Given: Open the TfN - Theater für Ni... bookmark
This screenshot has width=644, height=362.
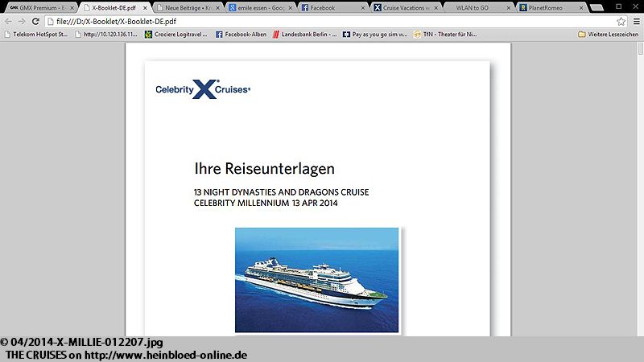Looking at the screenshot, I should click(x=445, y=35).
